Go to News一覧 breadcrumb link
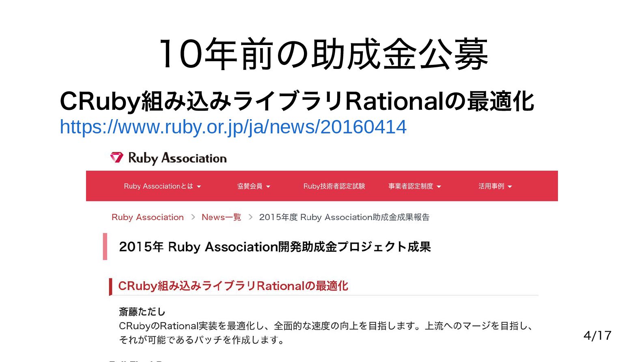Image resolution: width=644 pixels, height=362 pixels. coord(221,217)
